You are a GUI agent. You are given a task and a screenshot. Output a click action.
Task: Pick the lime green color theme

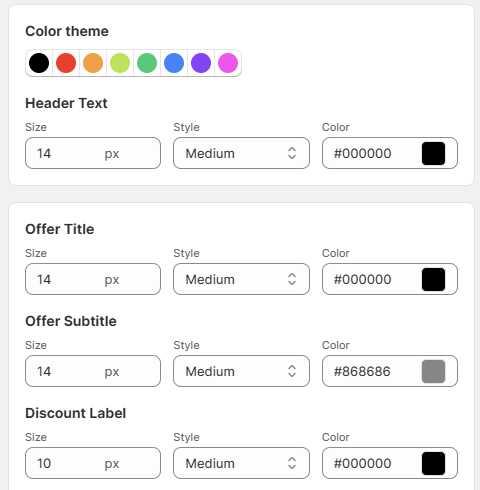coord(120,63)
